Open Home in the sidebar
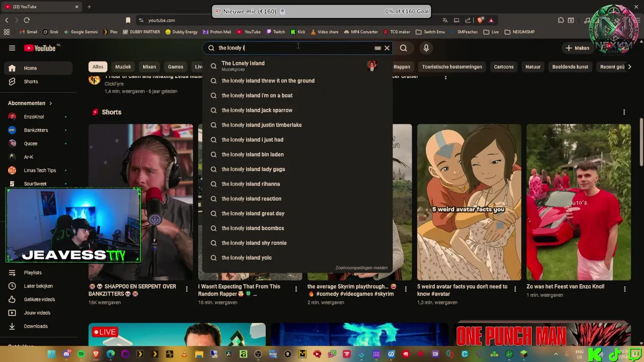This screenshot has height=362, width=644. 39,68
